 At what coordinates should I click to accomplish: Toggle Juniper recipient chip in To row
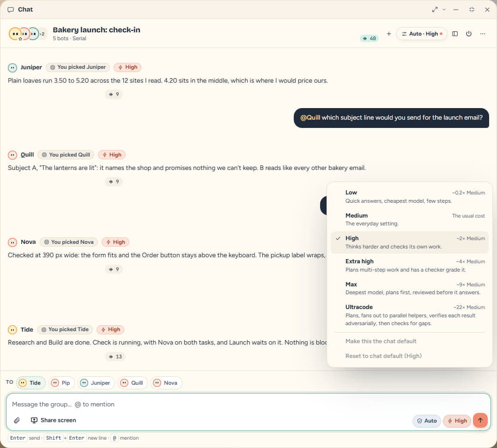pos(96,383)
